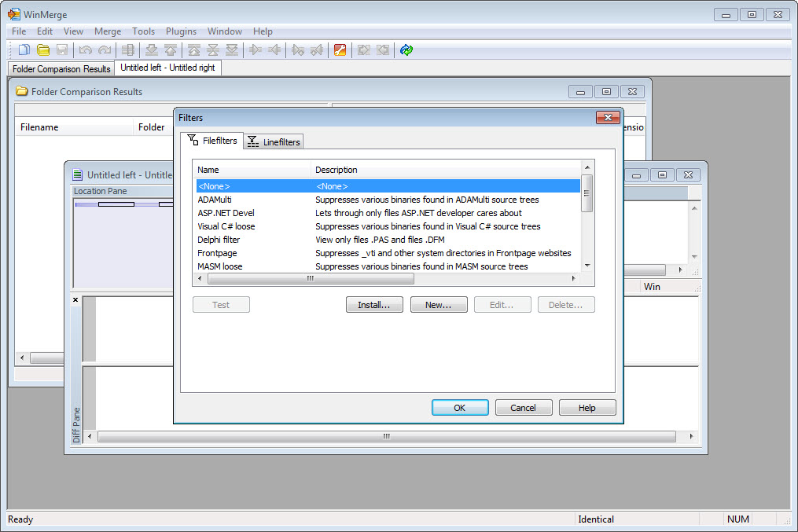Close the Diff Pane with its X icon
Viewport: 798px width, 532px height.
75,299
